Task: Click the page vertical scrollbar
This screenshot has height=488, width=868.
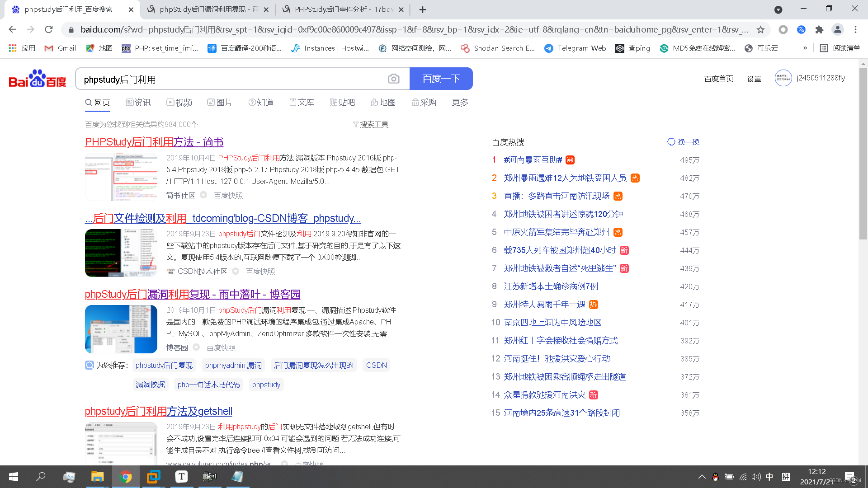Action: [x=863, y=154]
